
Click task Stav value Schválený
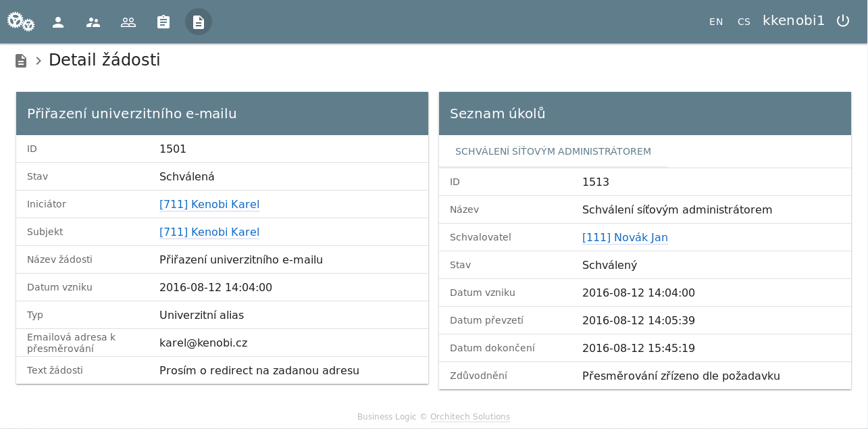609,265
